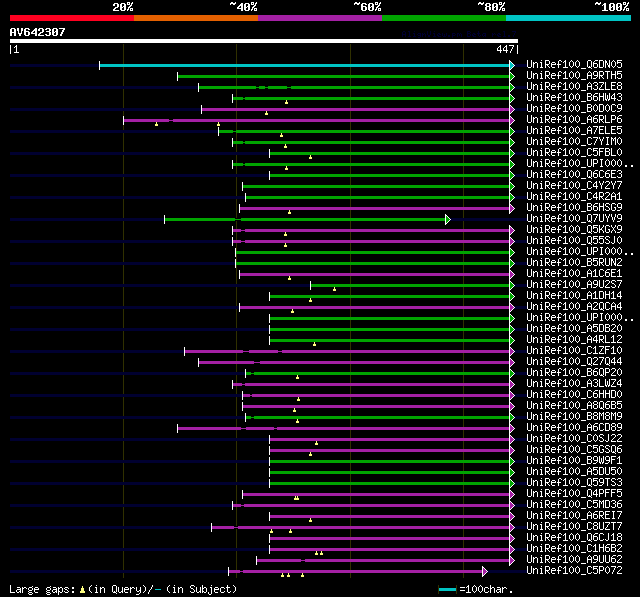Click the purple A6RLP6 alignment bar
This screenshot has width=640, height=597.
317,120
